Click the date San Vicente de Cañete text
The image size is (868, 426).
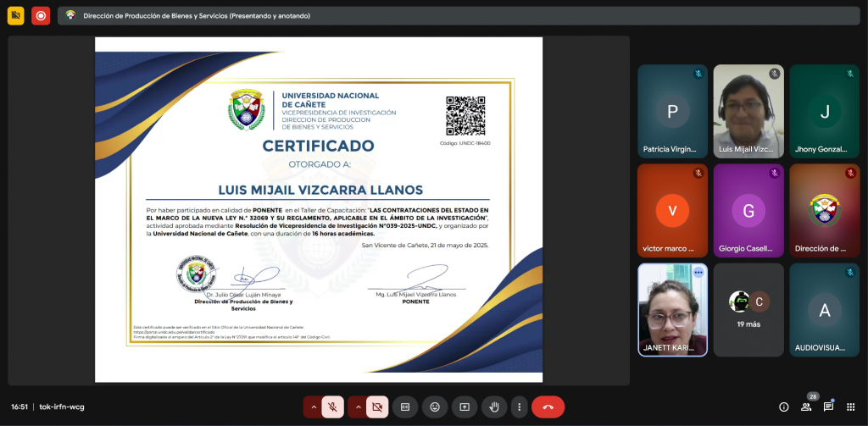point(426,245)
